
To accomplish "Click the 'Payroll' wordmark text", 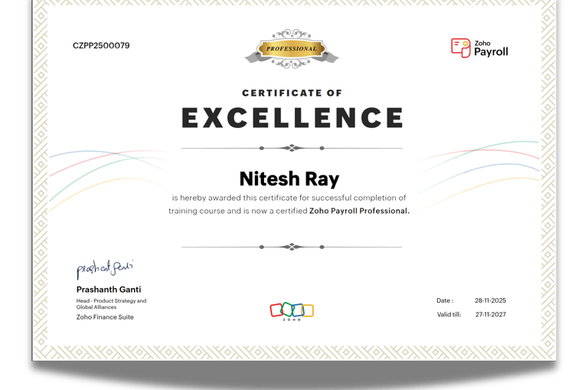I will pyautogui.click(x=491, y=52).
